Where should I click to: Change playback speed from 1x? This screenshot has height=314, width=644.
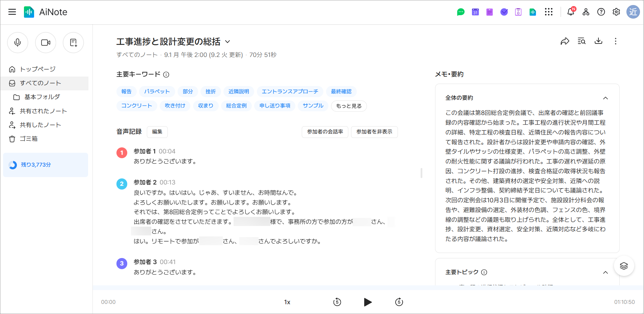287,302
